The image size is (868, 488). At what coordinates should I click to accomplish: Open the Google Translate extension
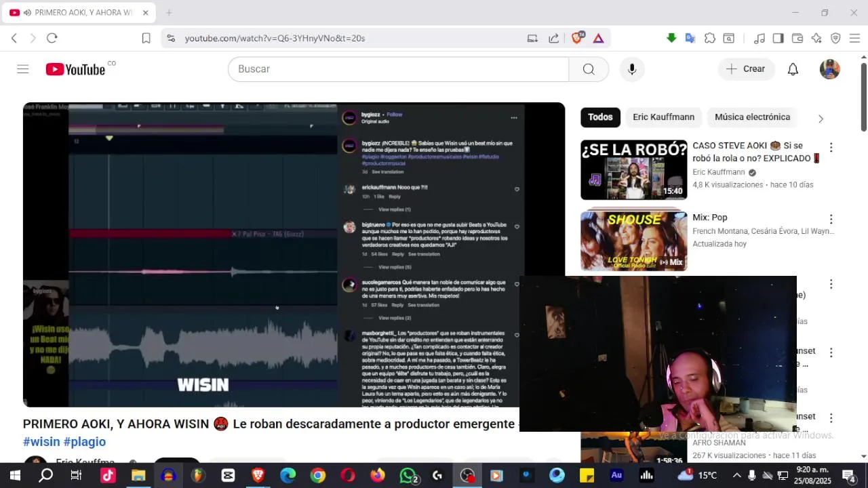[690, 39]
